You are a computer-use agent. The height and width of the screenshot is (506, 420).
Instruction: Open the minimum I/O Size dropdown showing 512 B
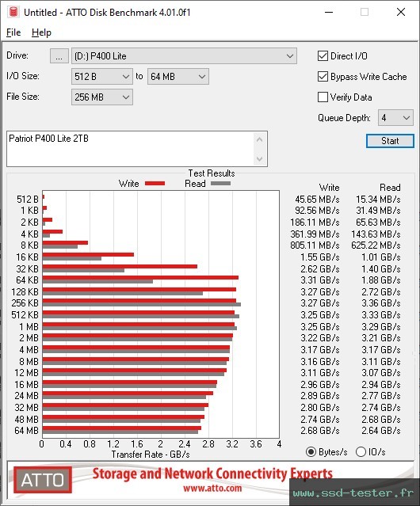click(102, 77)
